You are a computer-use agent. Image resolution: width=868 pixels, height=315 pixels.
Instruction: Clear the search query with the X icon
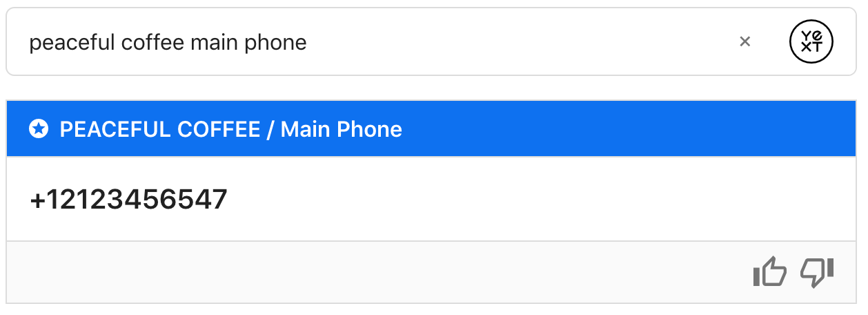(x=744, y=41)
